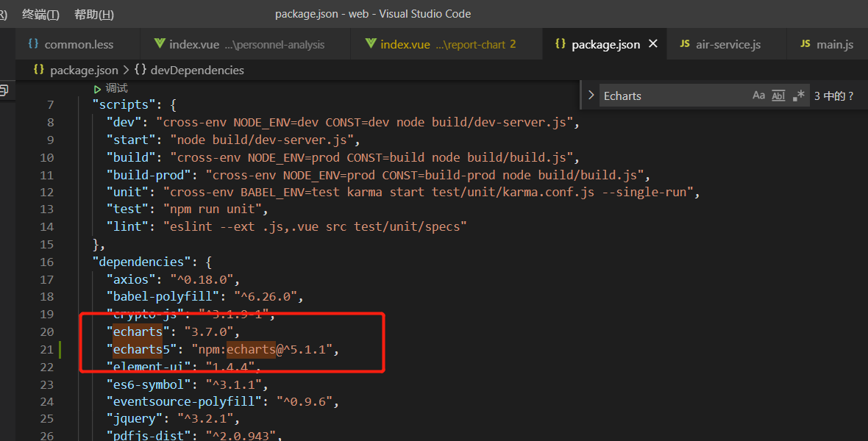Expand the replace toggle in find widget
This screenshot has height=441, width=868.
(591, 95)
